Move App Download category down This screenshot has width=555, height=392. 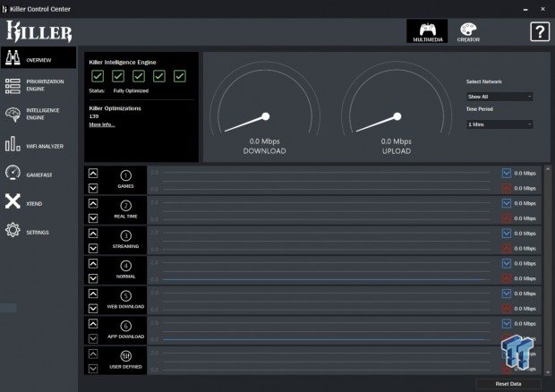click(93, 338)
